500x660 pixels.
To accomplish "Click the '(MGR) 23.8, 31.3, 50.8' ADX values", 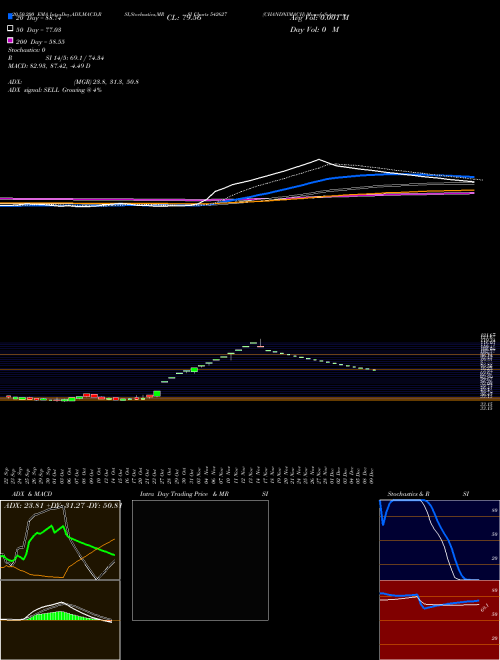I will (x=106, y=82).
